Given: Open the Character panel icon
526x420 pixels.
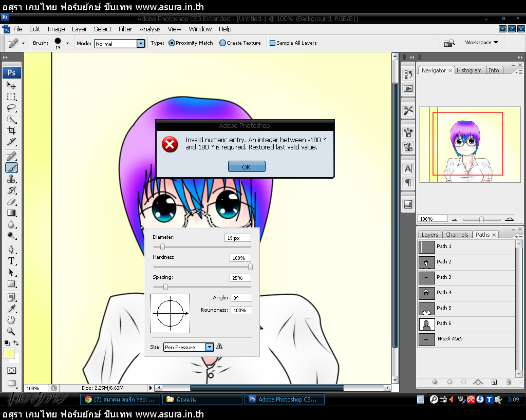Looking at the screenshot, I should pyautogui.click(x=408, y=168).
